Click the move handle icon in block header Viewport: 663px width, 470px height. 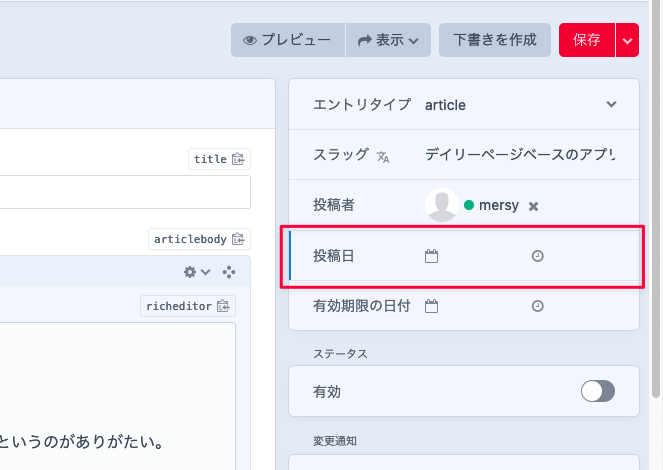click(x=229, y=272)
